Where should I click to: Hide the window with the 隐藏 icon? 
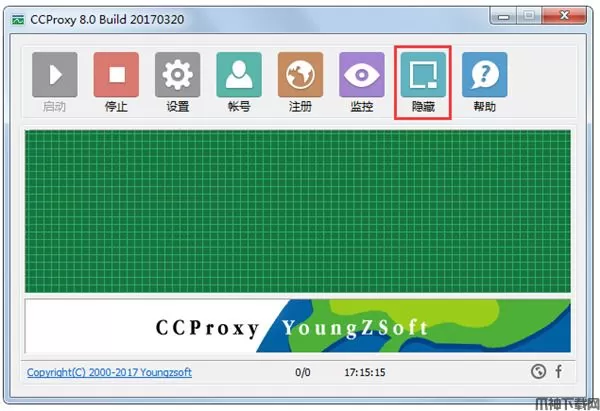[423, 75]
